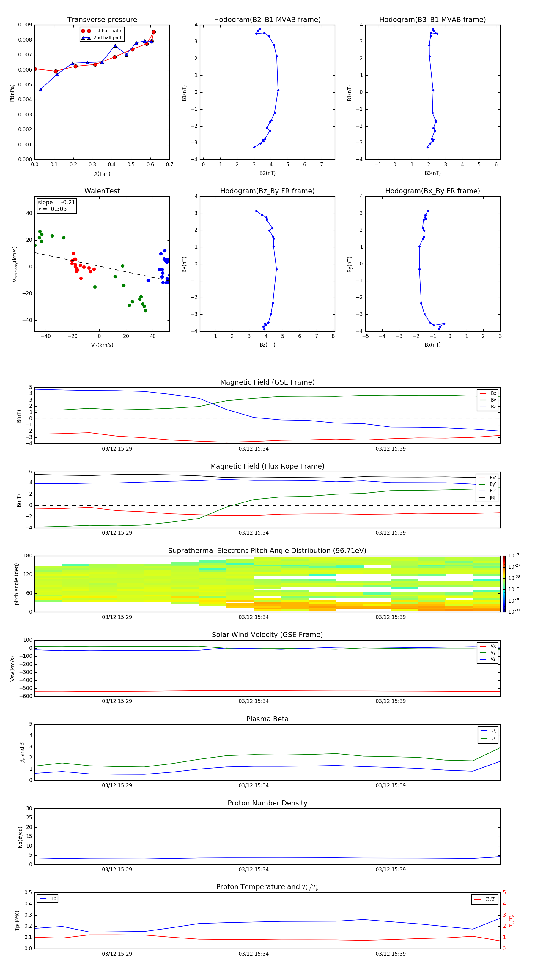The image size is (535, 980).
Task: Click the "V_A(km/s)" x-axis label
Action: (102, 345)
